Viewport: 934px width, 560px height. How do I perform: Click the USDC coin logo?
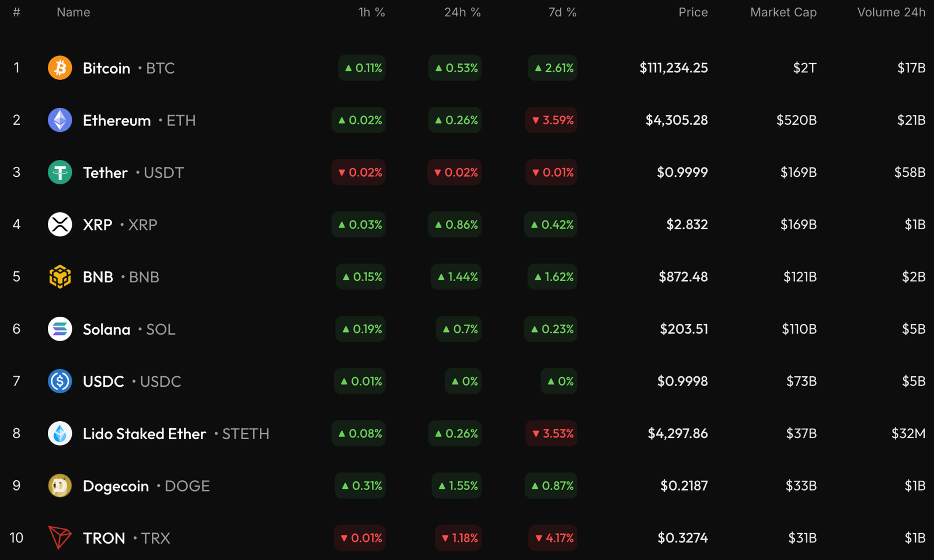click(60, 381)
